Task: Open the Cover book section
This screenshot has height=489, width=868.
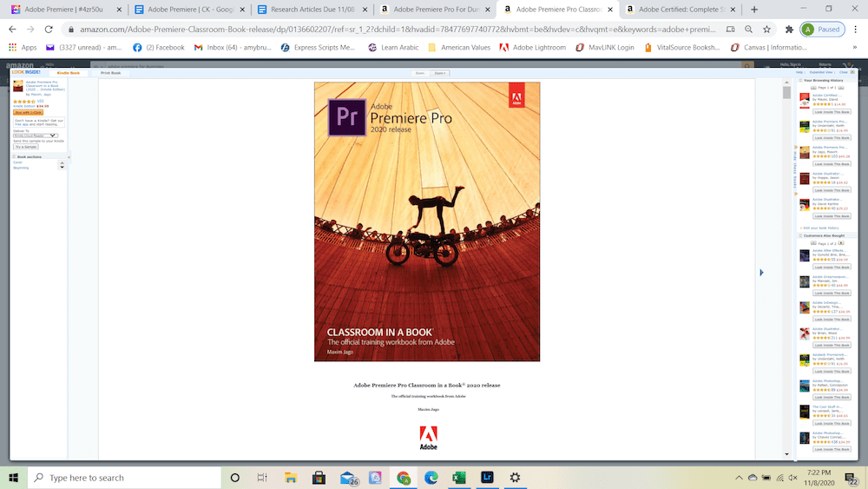Action: click(17, 162)
